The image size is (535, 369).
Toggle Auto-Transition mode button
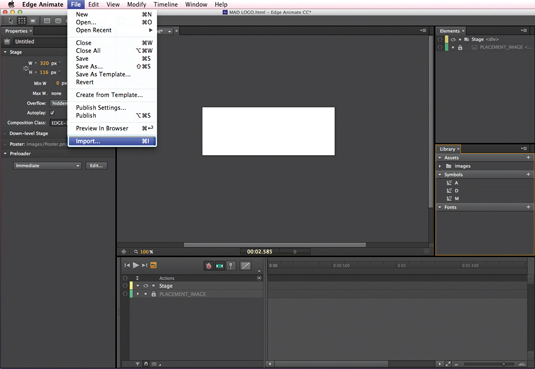(220, 266)
